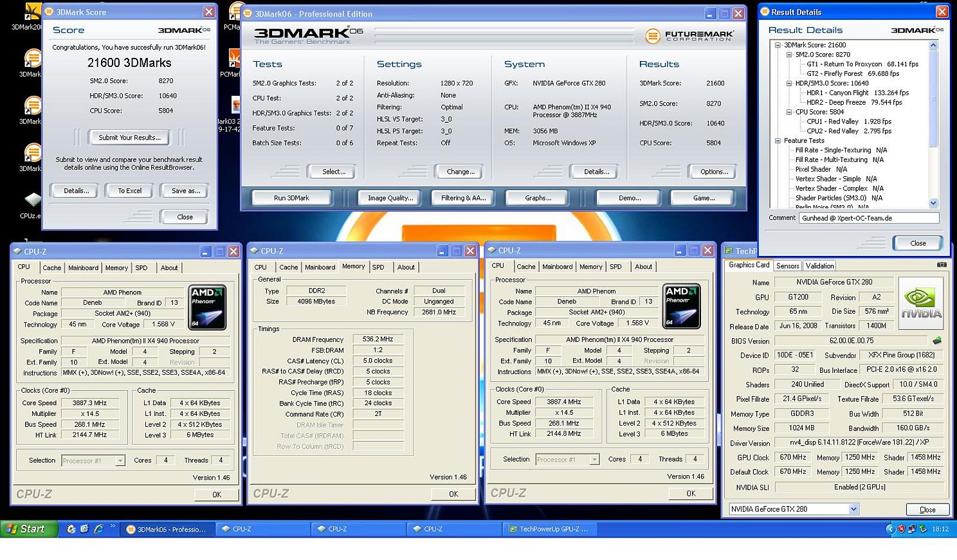Click the Demo... button
This screenshot has width=957, height=560.
[629, 198]
